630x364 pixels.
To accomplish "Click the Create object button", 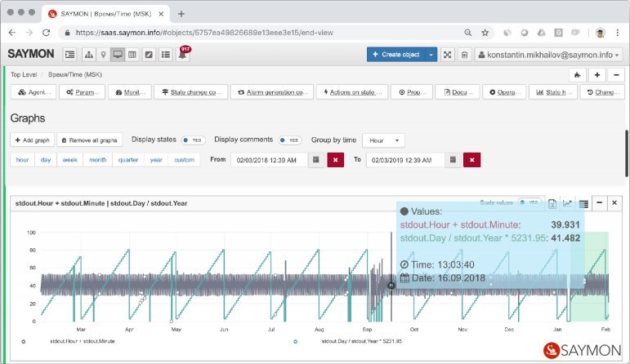I will [x=395, y=55].
